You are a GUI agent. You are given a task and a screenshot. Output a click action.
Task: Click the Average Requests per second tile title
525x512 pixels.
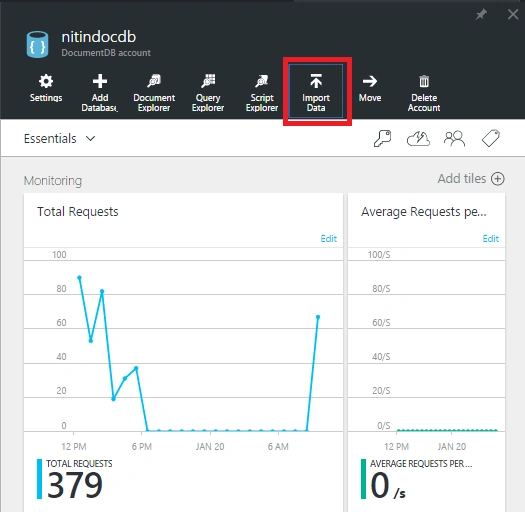[x=424, y=212]
